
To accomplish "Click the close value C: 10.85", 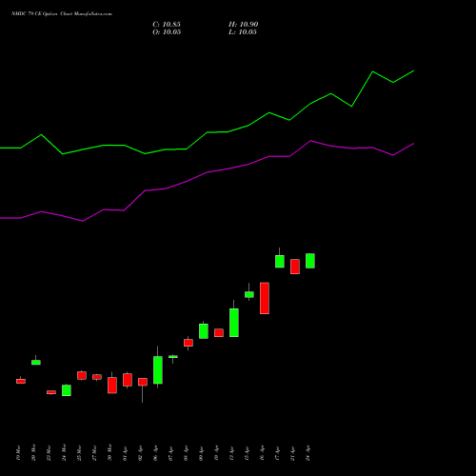I will pos(167,25).
